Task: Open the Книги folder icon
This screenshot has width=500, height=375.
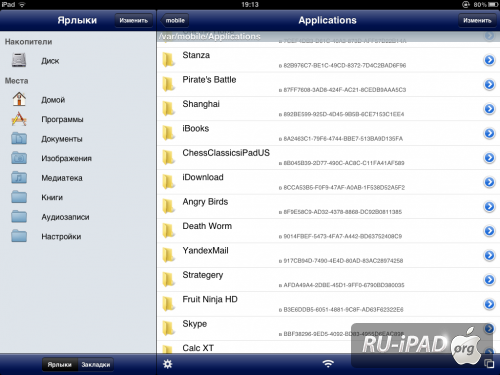Action: click(19, 197)
